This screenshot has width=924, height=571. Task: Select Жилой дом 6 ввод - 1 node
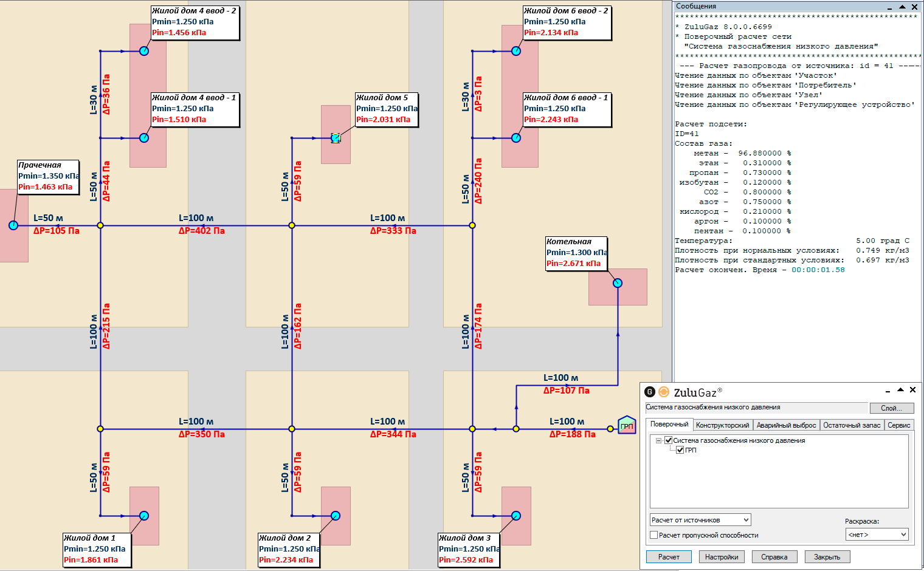click(516, 138)
